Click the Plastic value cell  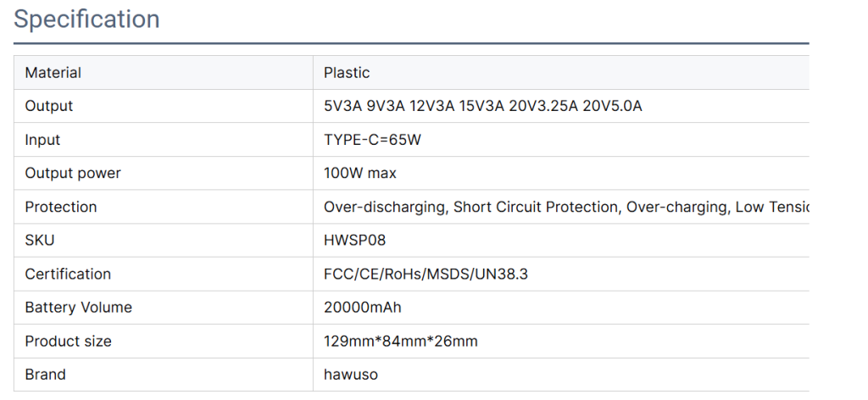point(561,73)
